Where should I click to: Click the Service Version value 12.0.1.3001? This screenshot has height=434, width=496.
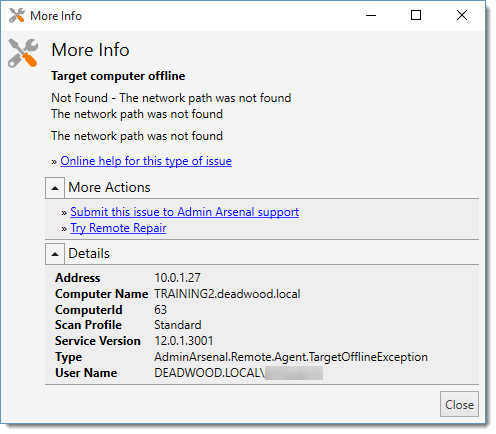184,341
